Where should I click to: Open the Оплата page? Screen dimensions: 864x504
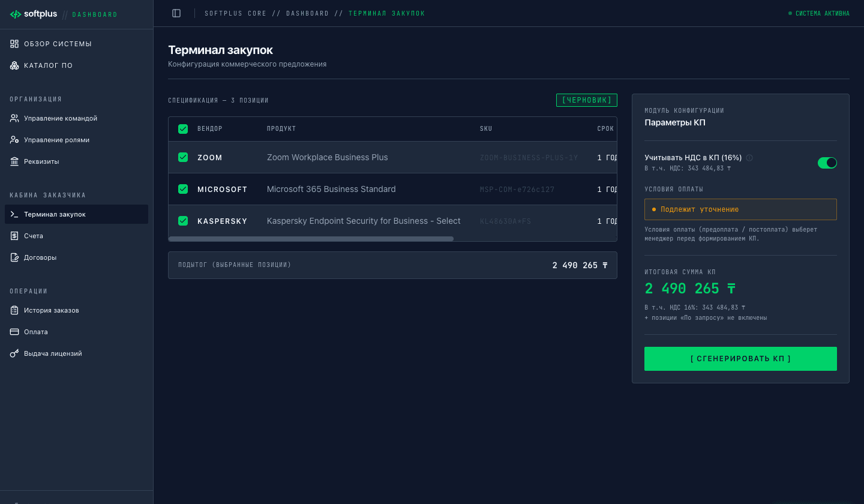tap(77, 332)
